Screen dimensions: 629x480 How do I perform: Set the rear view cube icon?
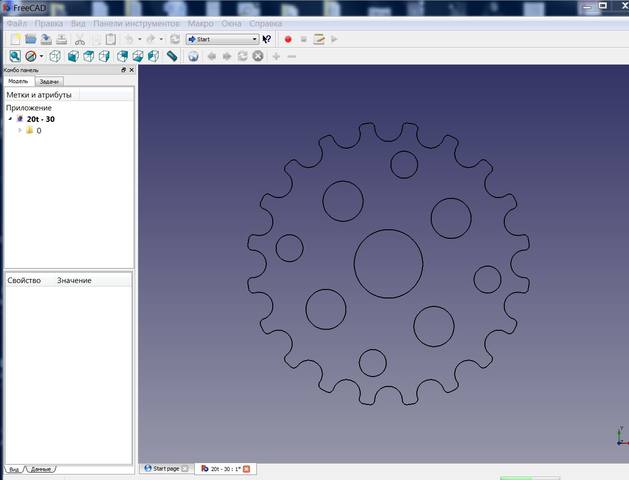pyautogui.click(x=122, y=56)
